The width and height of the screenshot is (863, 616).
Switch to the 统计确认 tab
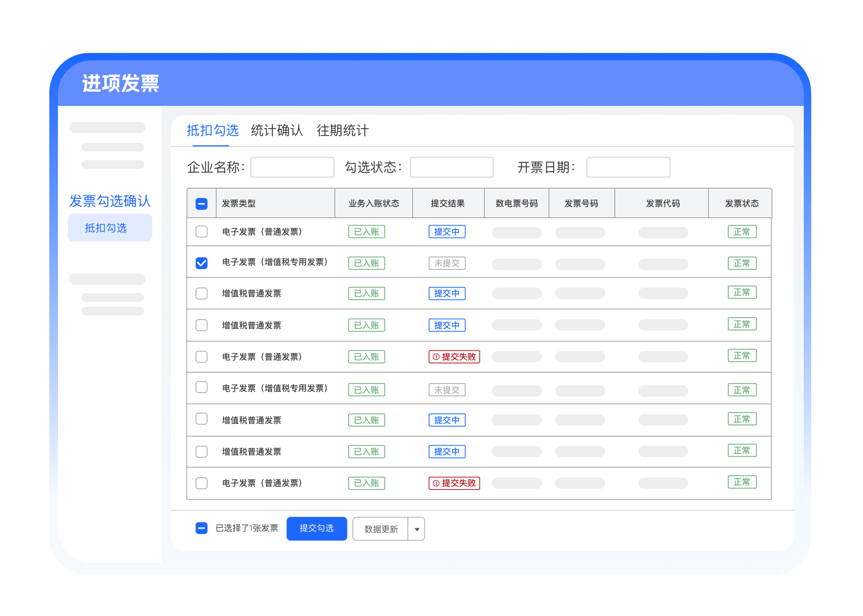pyautogui.click(x=277, y=131)
